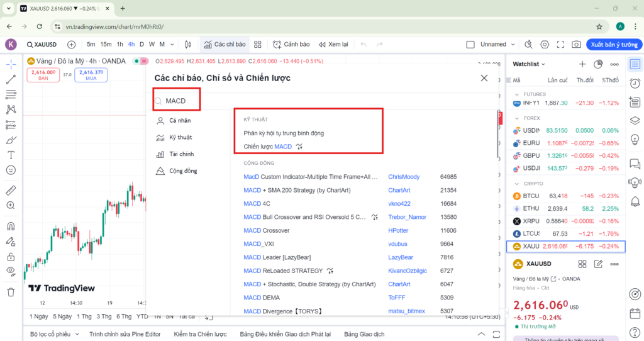This screenshot has height=341, width=644.
Task: Open MACD DEMA script
Action: pos(262,298)
